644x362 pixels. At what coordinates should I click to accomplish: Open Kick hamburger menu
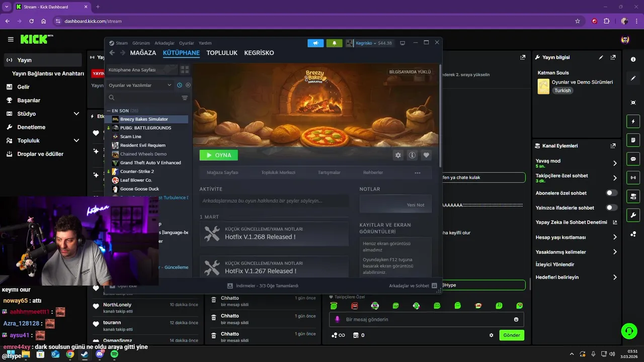point(11,39)
